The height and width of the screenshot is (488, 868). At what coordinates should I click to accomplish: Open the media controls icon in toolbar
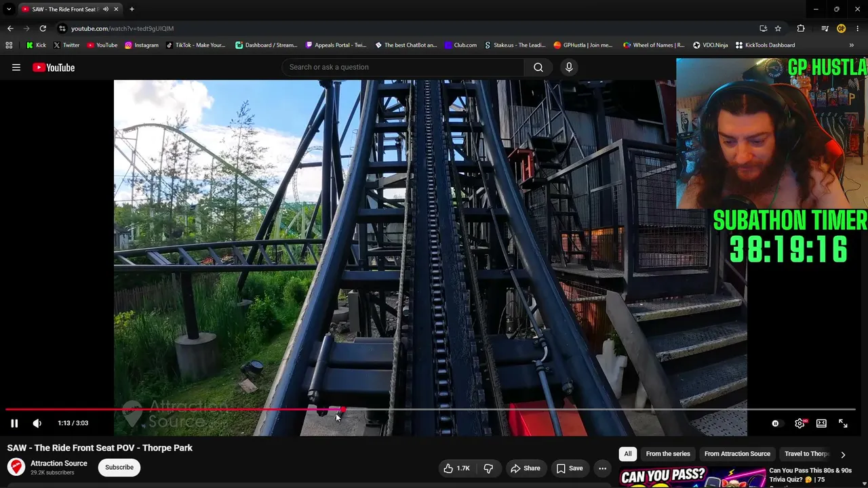(825, 28)
